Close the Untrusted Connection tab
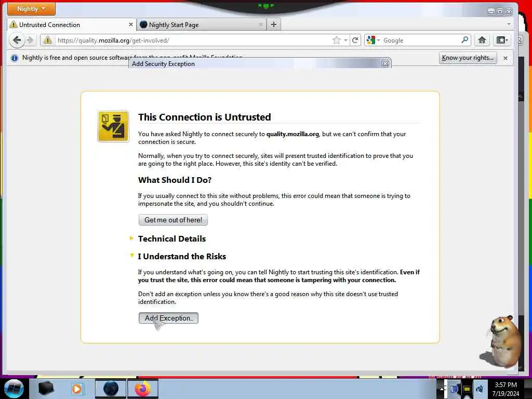Viewport: 532px width, 399px height. tap(130, 25)
